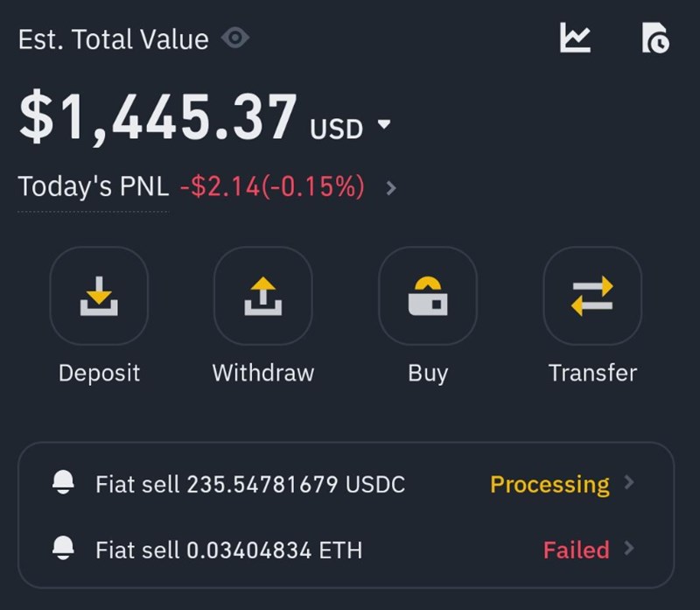Click the red -$2.14(-0.15%) PNL figure
Image resolution: width=700 pixels, height=610 pixels.
tap(271, 187)
